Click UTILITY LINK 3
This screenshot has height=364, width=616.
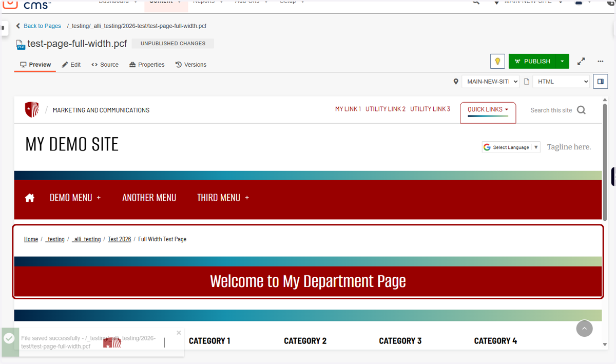click(430, 109)
